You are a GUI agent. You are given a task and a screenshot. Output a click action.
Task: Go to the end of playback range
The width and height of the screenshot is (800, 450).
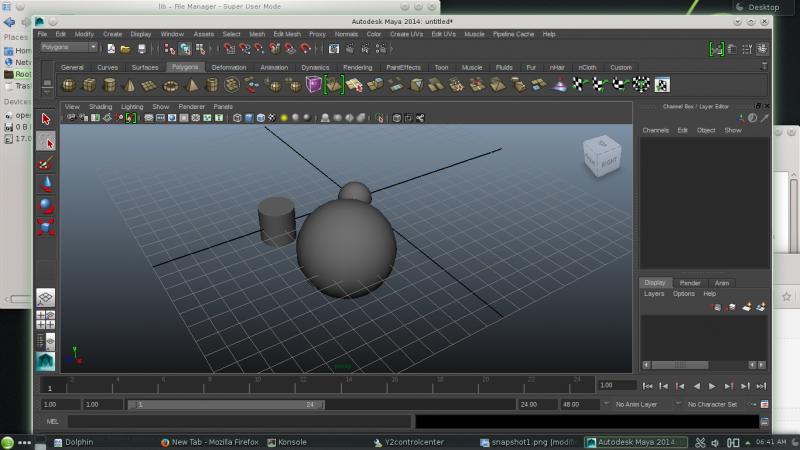point(761,386)
